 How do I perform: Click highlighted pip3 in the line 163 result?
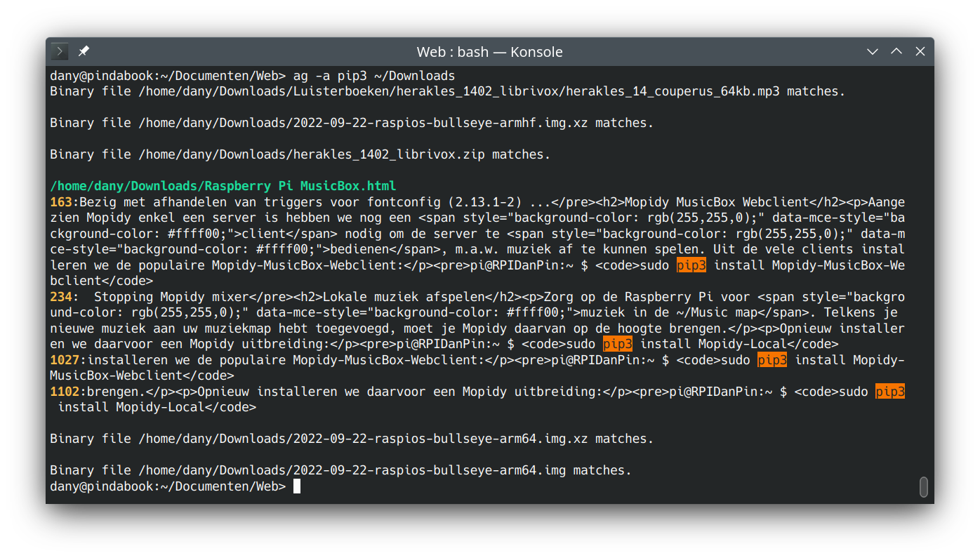pyautogui.click(x=691, y=265)
